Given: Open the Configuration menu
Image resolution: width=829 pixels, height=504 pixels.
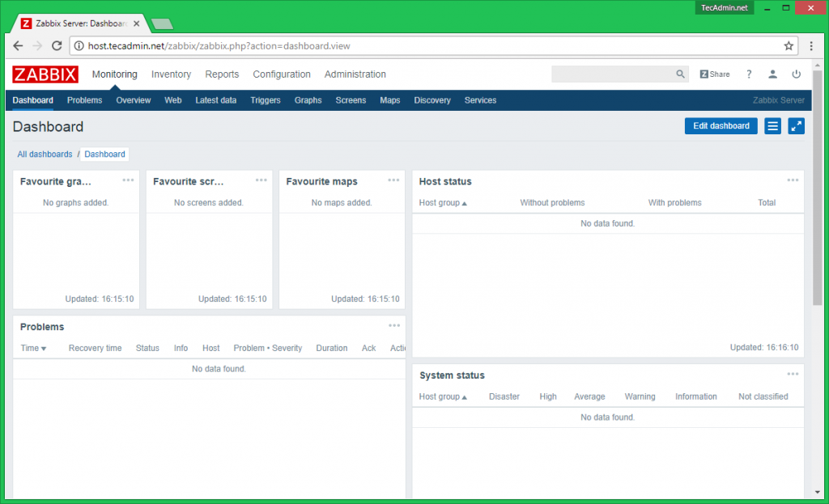Looking at the screenshot, I should (x=282, y=74).
